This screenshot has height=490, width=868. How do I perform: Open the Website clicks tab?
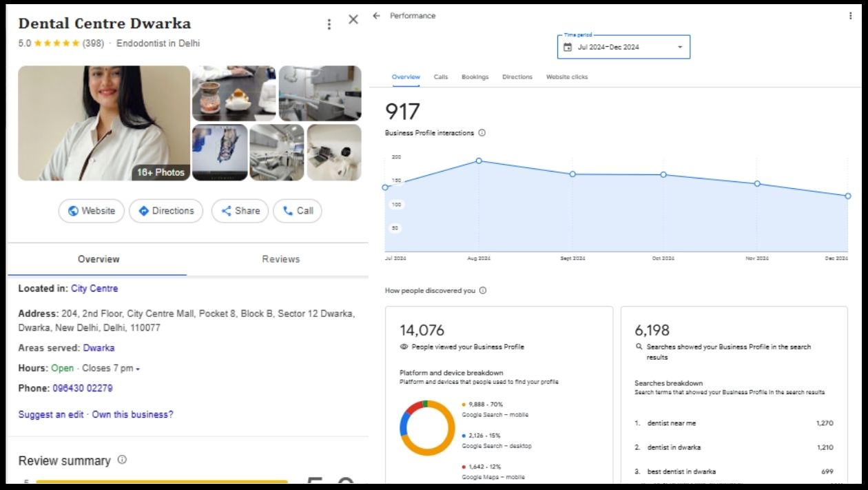pyautogui.click(x=567, y=77)
